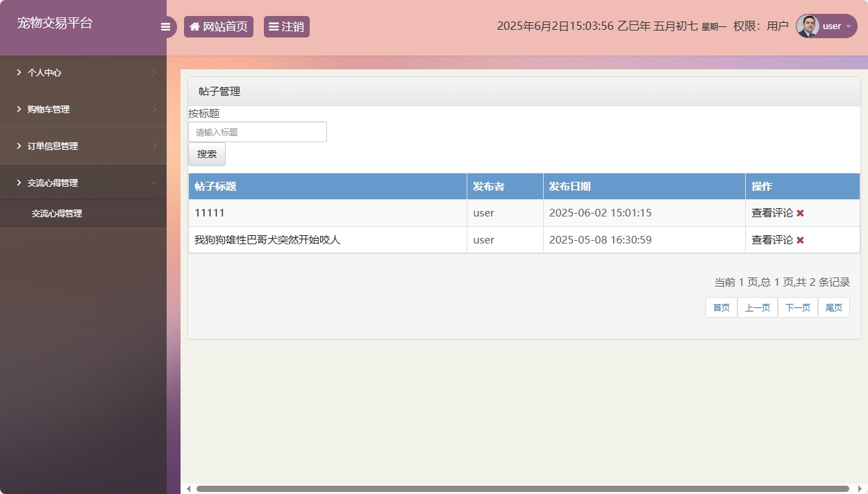Go to 下一页 next page
Viewport: 868px width, 494px height.
797,307
